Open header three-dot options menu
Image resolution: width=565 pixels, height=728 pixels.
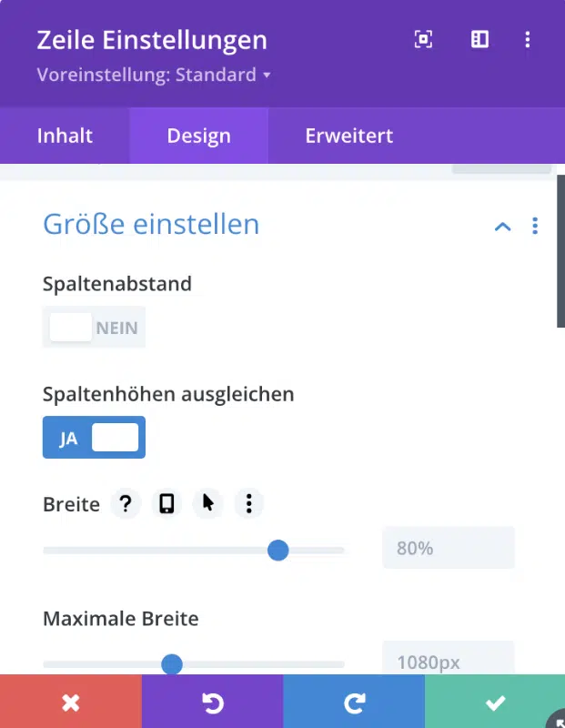528,39
